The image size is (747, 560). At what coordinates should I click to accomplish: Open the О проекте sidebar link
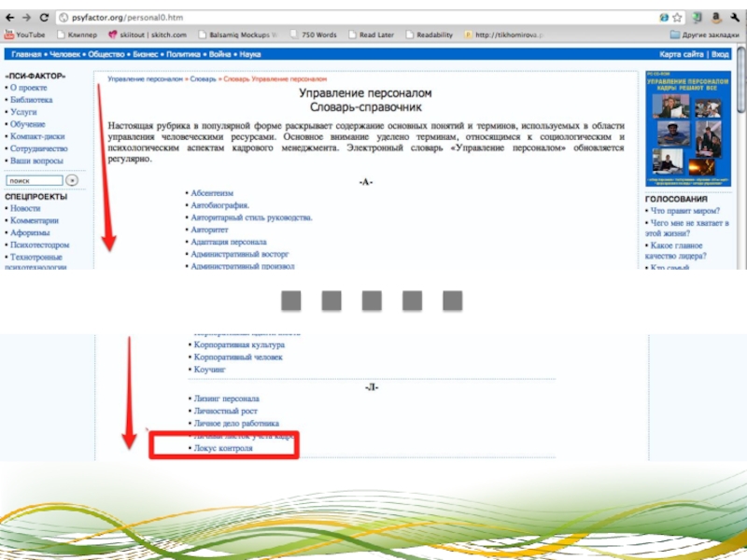point(29,88)
